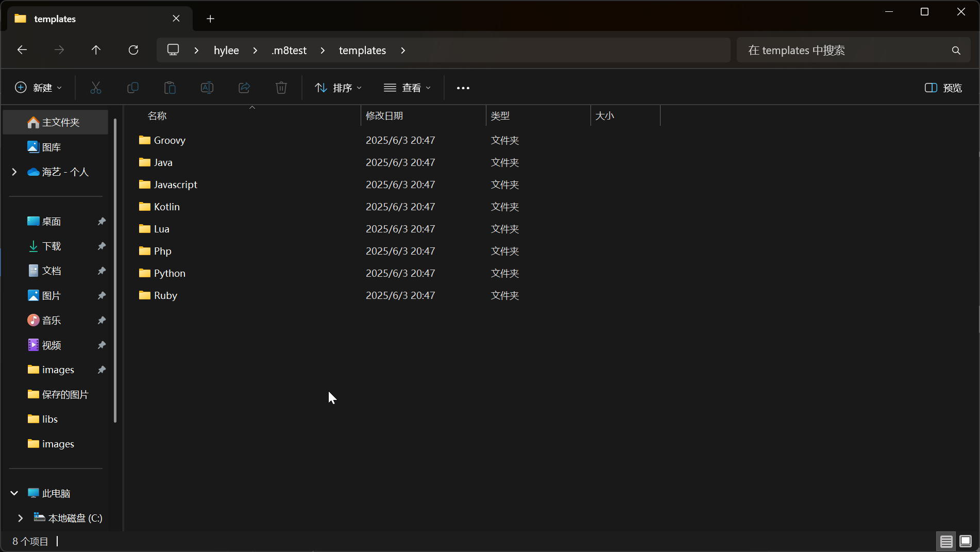Open the 新建 dropdown menu
Viewport: 980px width, 552px height.
pos(39,88)
